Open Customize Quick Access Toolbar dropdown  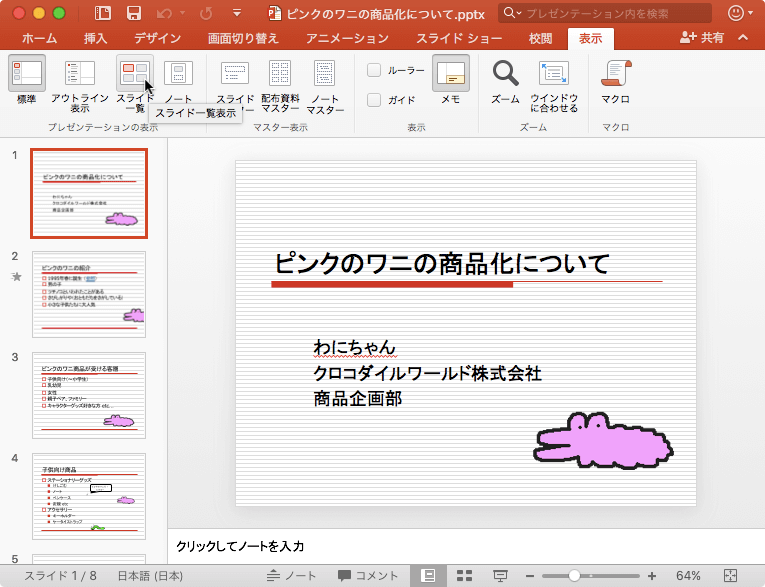[x=237, y=13]
